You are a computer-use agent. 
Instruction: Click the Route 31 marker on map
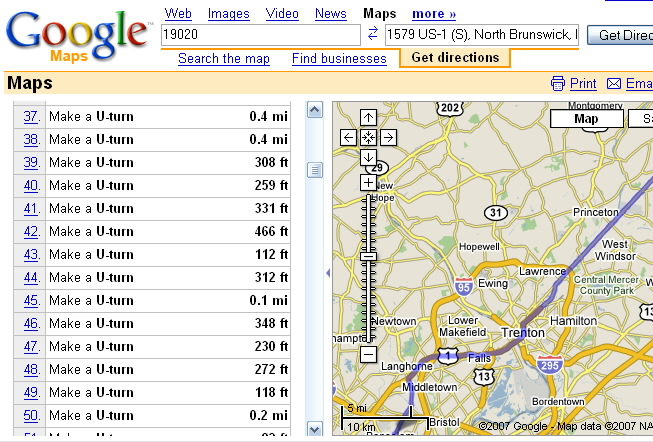pos(496,213)
